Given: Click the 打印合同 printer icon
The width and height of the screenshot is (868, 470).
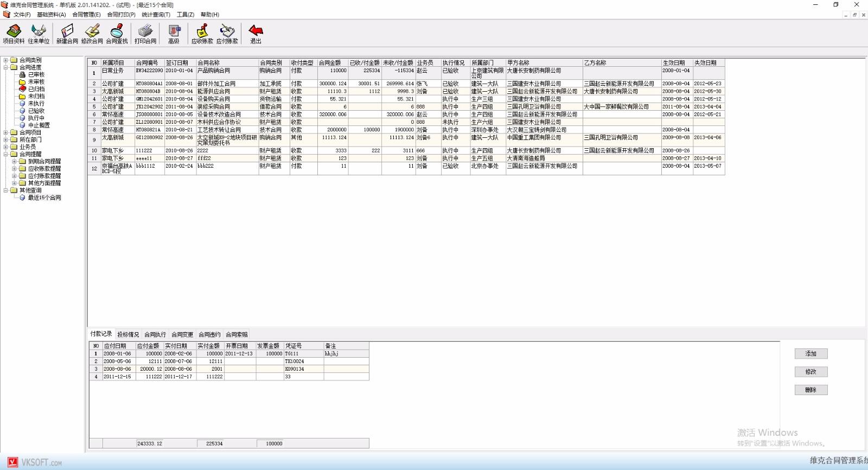Looking at the screenshot, I should [145, 34].
